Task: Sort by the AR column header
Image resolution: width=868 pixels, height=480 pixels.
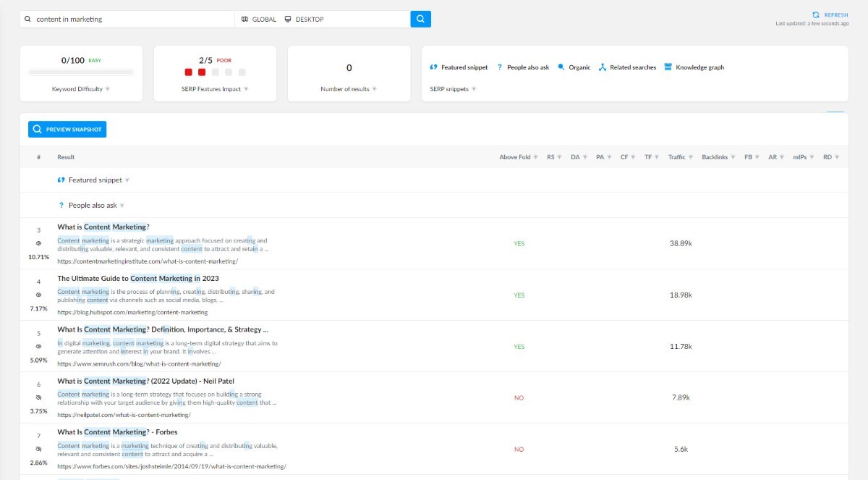Action: pos(776,157)
